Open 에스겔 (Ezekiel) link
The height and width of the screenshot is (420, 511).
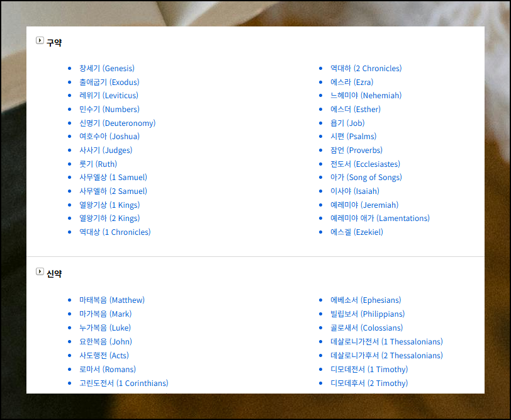tap(357, 232)
